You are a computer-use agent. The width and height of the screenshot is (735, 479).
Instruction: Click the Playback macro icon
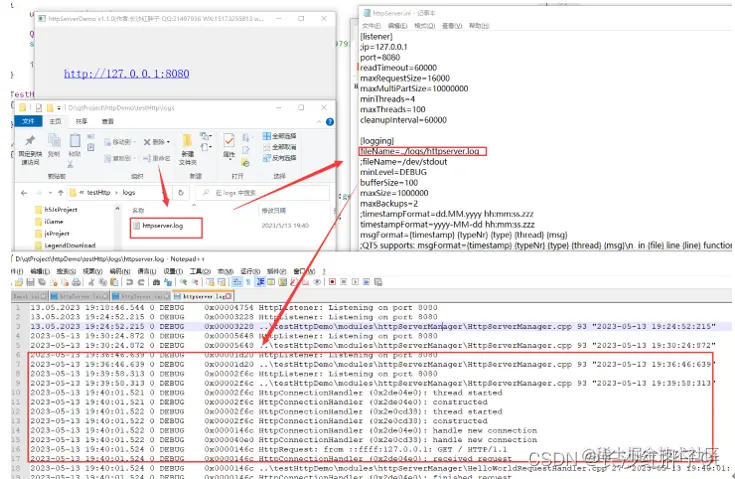[355, 282]
